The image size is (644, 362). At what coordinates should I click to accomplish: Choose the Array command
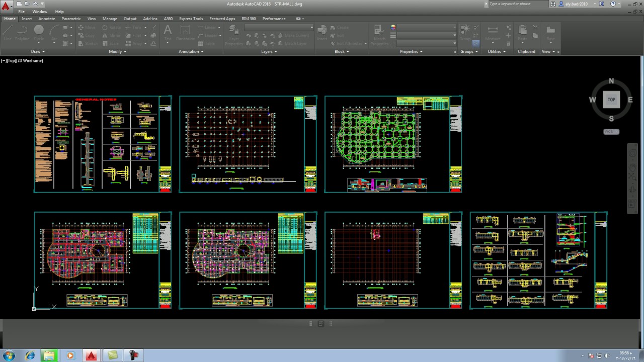tap(135, 44)
